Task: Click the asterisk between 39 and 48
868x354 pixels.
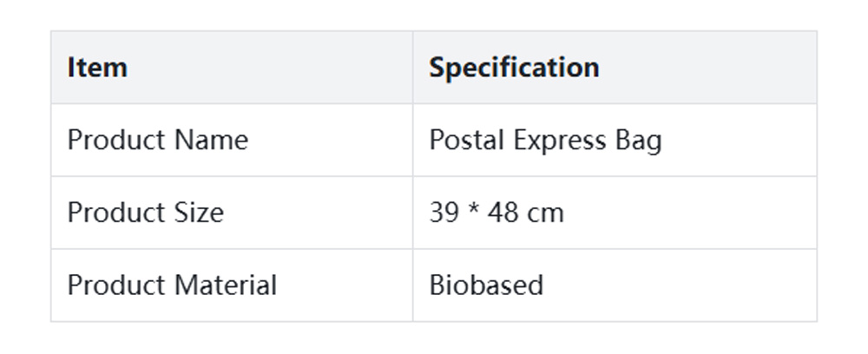Action: [473, 211]
